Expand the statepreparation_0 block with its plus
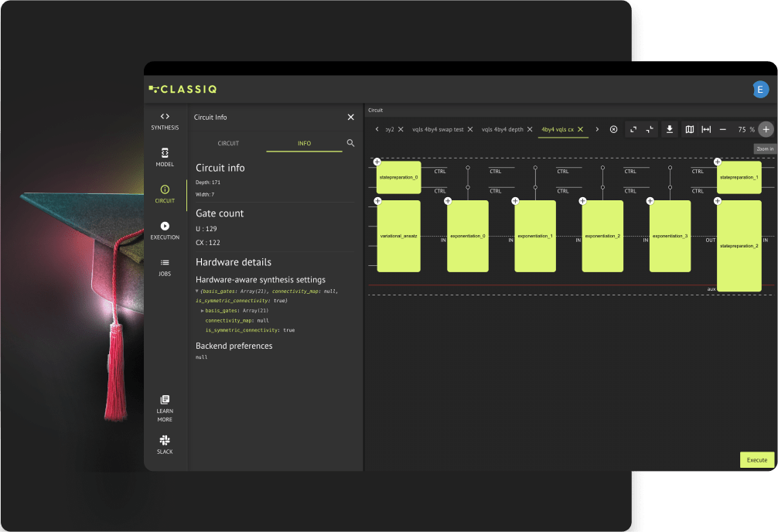 377,162
